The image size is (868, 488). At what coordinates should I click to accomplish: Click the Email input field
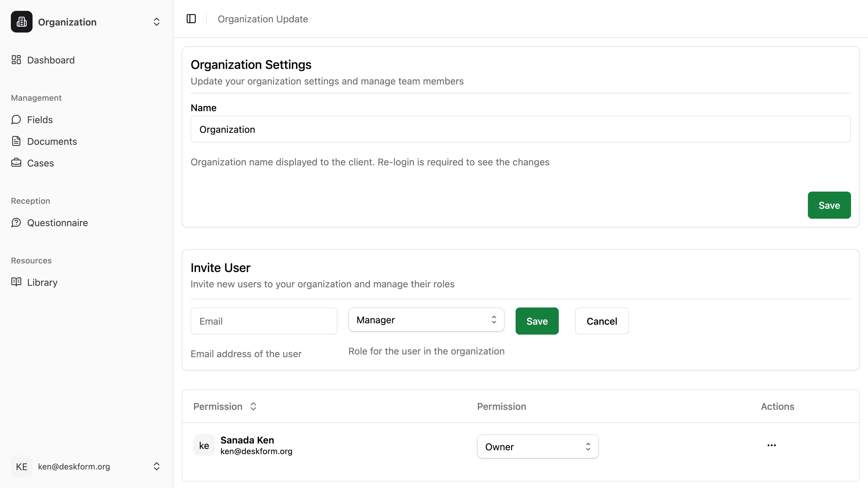tap(264, 321)
